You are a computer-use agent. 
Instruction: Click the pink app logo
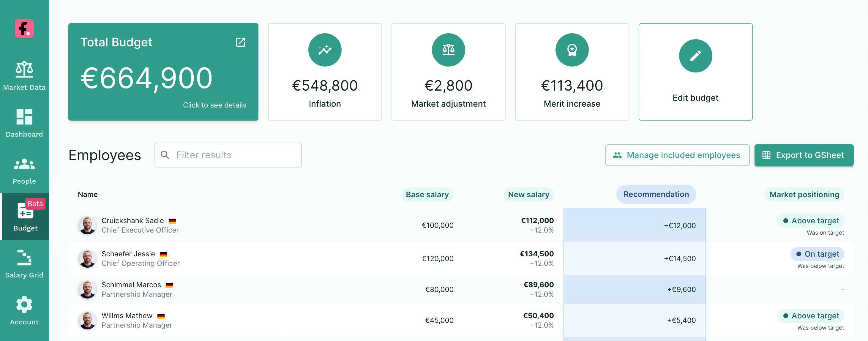pos(24,29)
